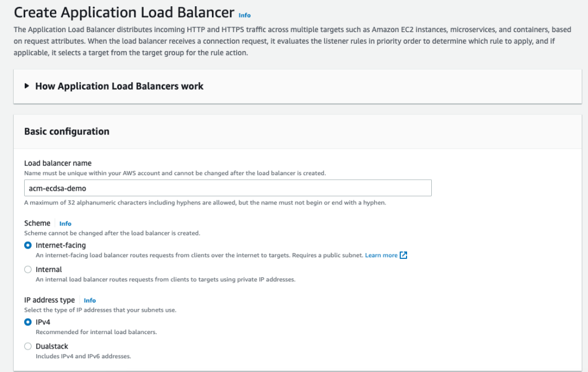The image size is (588, 372).
Task: Choose the IPv4 address type option
Action: coord(28,322)
